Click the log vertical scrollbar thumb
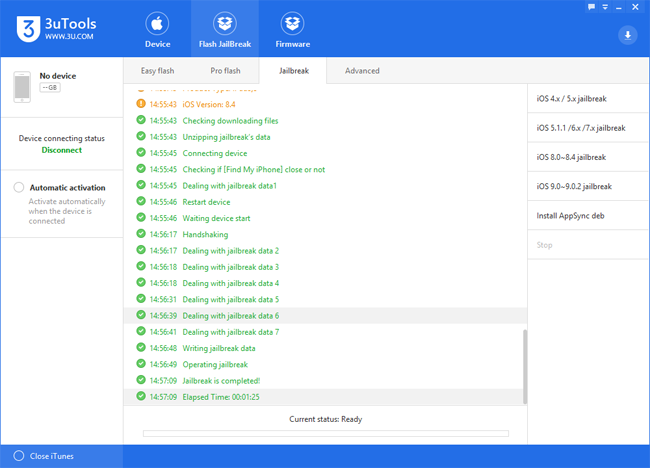The height and width of the screenshot is (468, 650). pos(525,366)
